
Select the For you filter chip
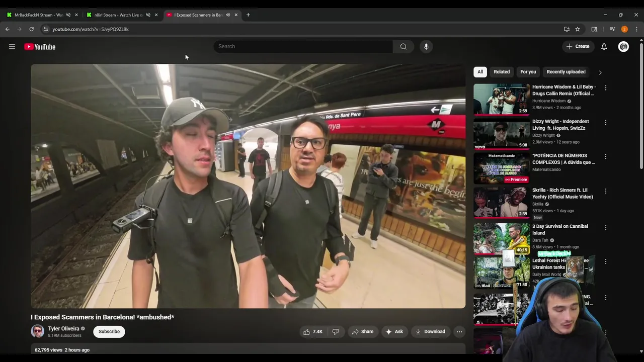click(x=528, y=72)
